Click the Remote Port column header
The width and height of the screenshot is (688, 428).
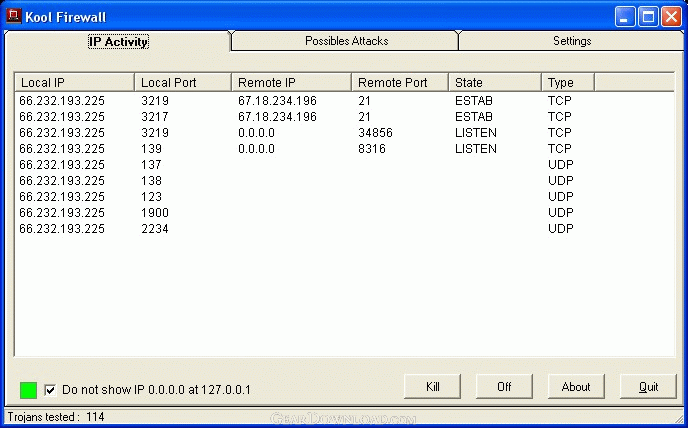[400, 83]
